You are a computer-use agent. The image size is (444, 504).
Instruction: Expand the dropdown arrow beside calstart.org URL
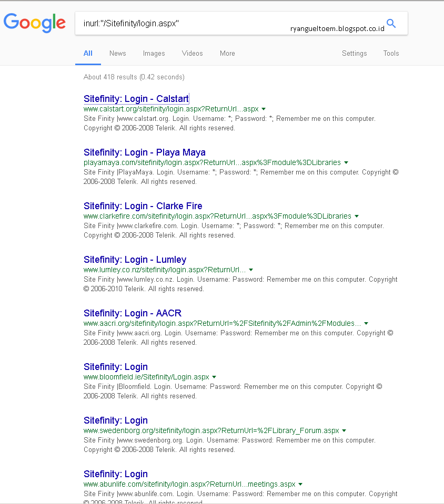coord(264,109)
